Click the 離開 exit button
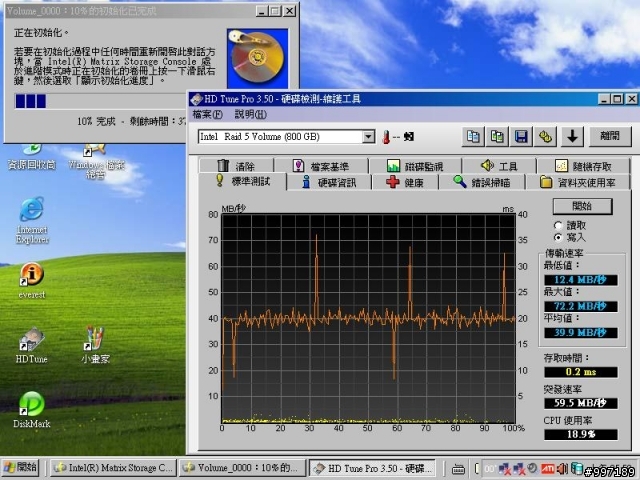 (x=610, y=136)
